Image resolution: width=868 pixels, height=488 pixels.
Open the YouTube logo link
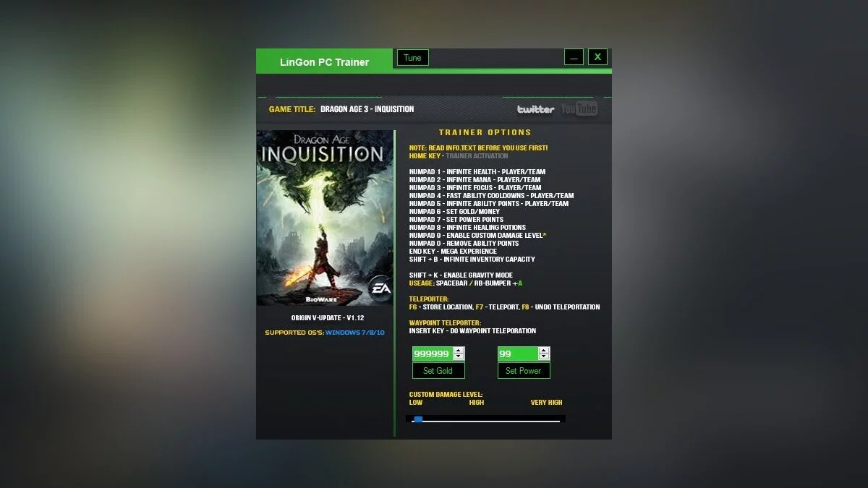[x=579, y=109]
